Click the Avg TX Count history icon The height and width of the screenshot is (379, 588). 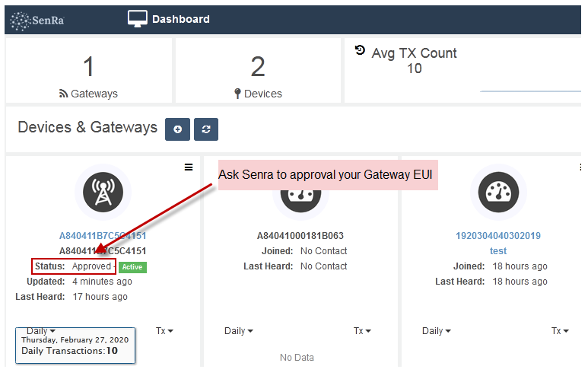360,50
